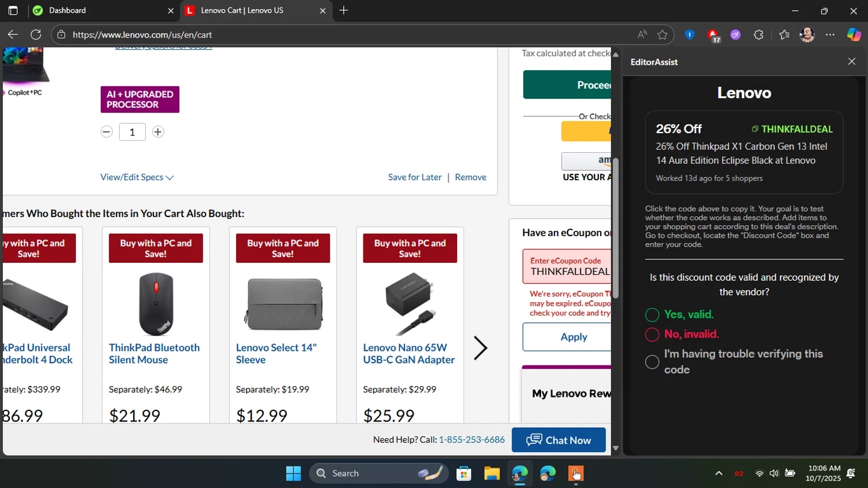Open the Bitwarden shield extension
The image size is (868, 488).
point(690,35)
